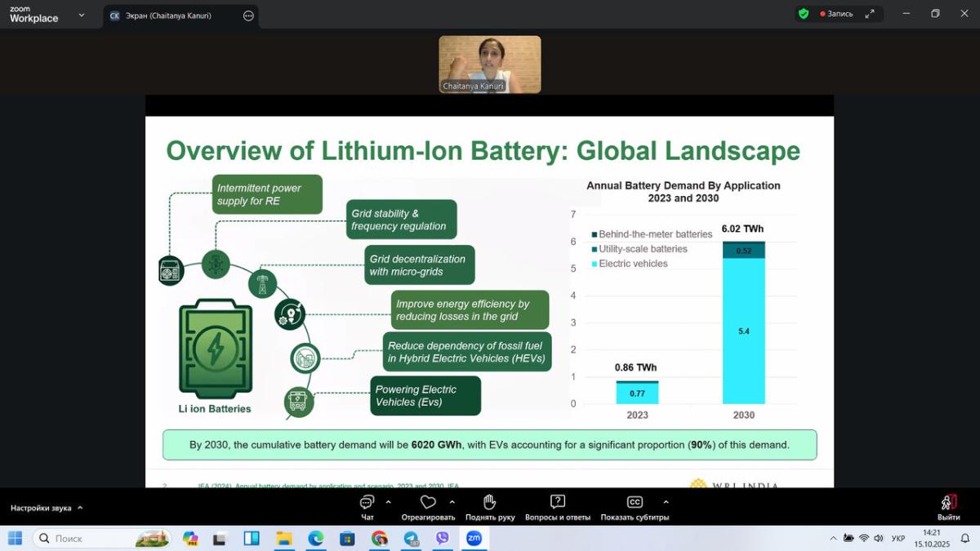Image resolution: width=980 pixels, height=551 pixels.
Task: Open the Chat (Чат) panel
Action: click(367, 506)
